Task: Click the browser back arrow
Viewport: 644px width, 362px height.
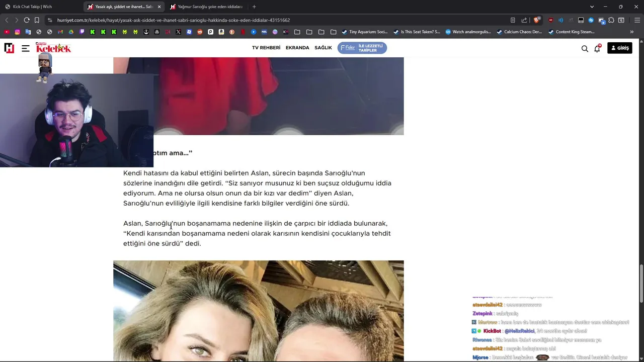Action: 7,20
